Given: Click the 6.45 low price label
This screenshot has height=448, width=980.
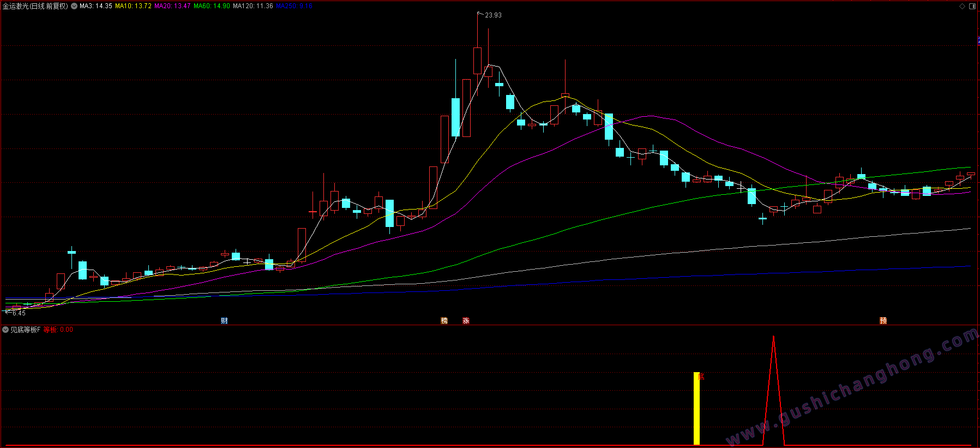Looking at the screenshot, I should [x=19, y=313].
